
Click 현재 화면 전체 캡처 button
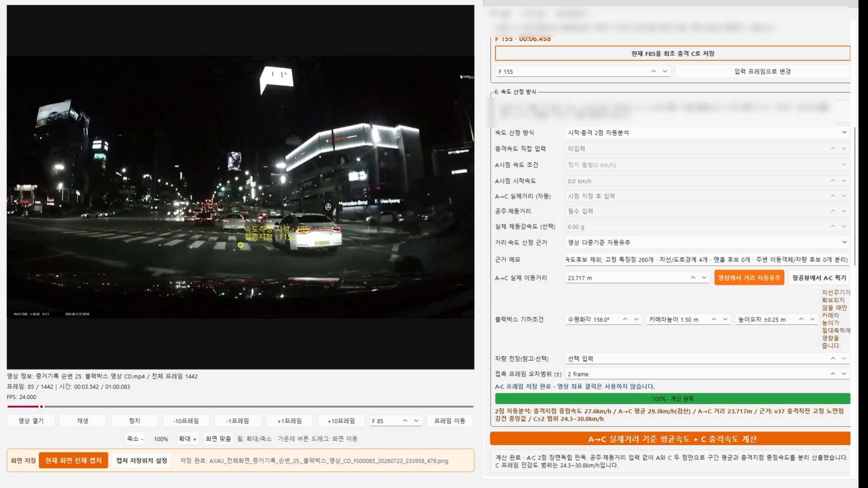(x=73, y=460)
